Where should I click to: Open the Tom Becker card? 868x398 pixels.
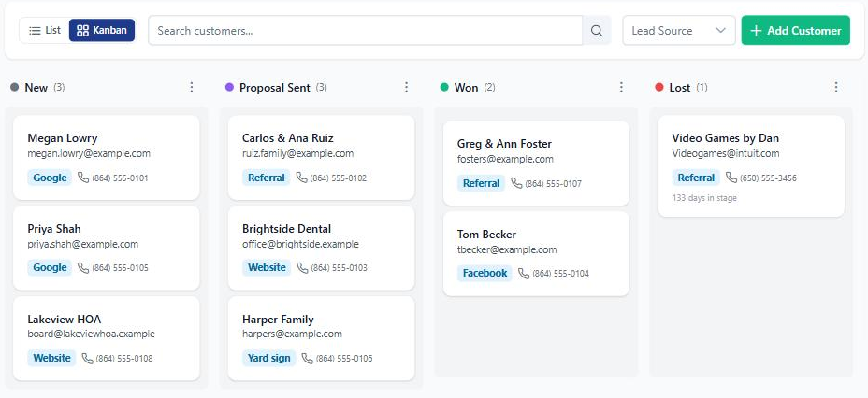pyautogui.click(x=536, y=254)
